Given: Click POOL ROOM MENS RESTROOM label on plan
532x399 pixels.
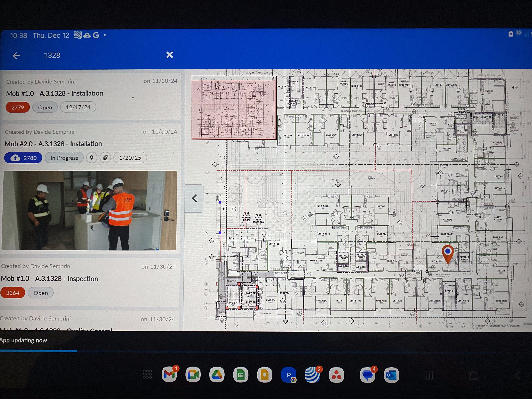Looking at the screenshot, I should click(x=258, y=219).
